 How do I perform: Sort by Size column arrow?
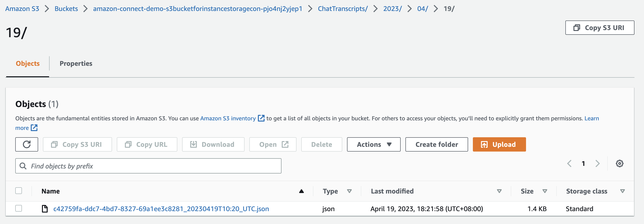click(x=545, y=191)
